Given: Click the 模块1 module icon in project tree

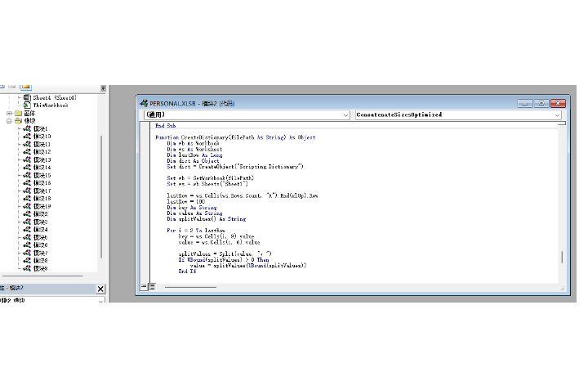Looking at the screenshot, I should [x=27, y=129].
